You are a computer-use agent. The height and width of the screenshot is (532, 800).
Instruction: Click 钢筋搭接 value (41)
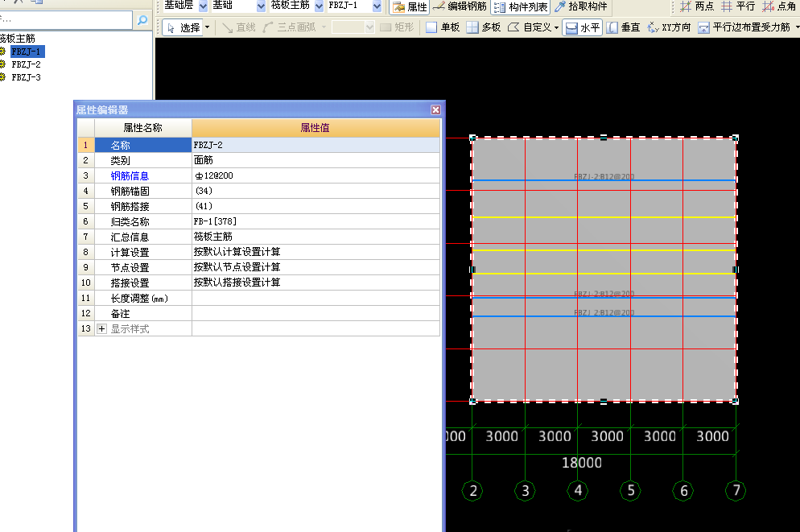click(x=315, y=207)
